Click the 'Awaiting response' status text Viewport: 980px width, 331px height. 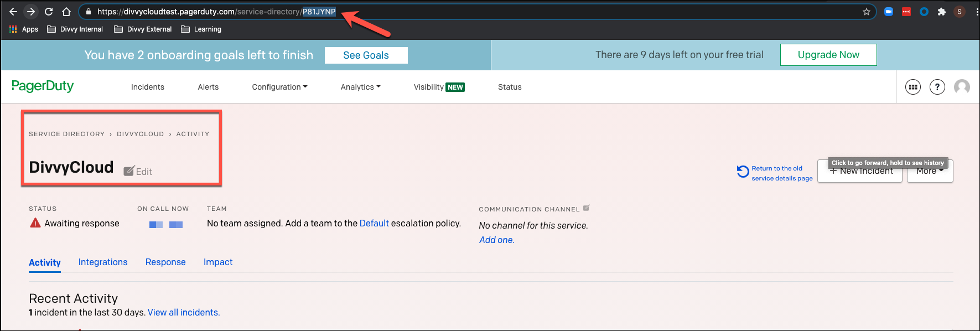[82, 223]
